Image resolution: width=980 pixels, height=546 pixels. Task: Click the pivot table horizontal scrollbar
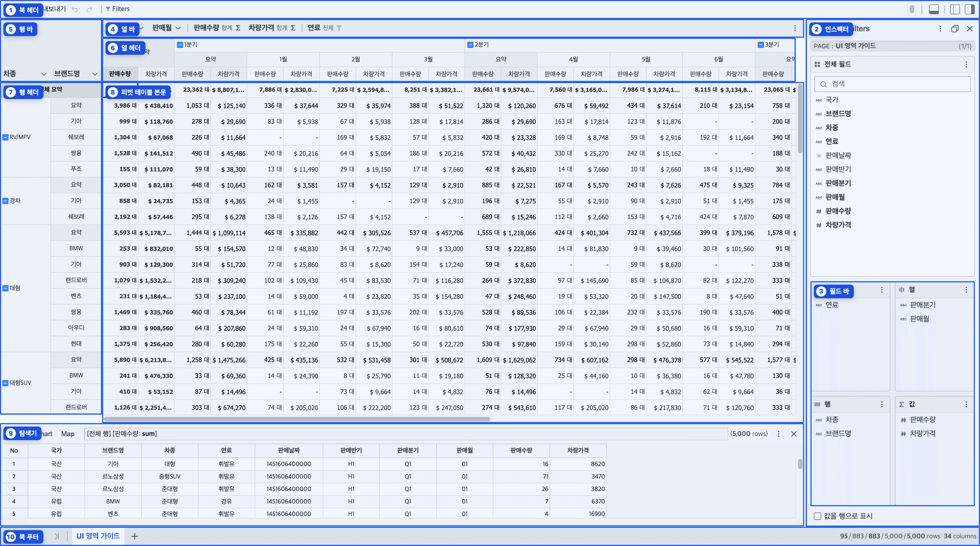[297, 419]
